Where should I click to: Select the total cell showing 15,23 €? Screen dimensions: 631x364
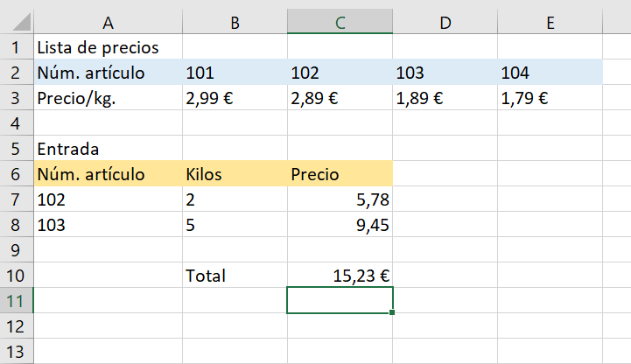point(340,275)
